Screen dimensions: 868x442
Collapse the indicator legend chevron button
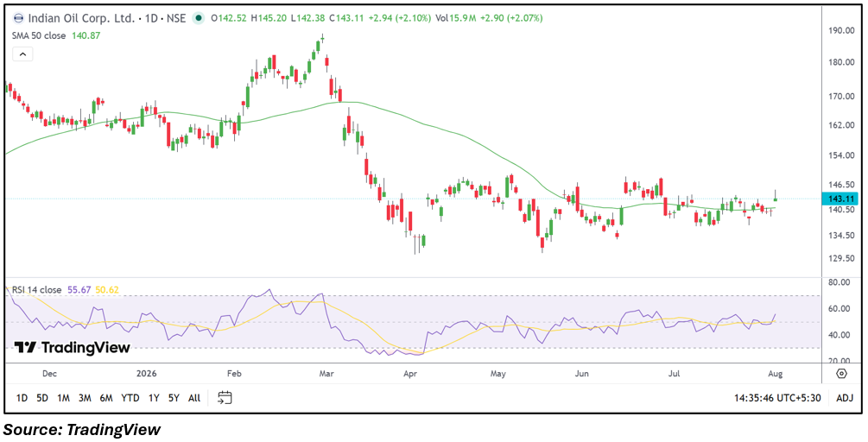(22, 54)
